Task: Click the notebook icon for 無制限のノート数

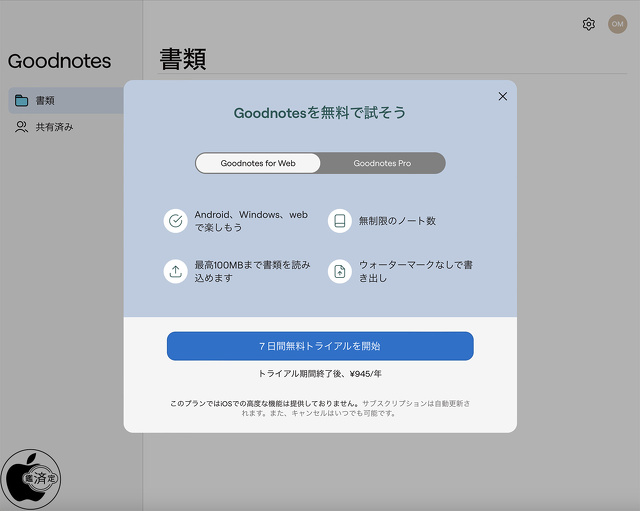Action: tap(340, 221)
